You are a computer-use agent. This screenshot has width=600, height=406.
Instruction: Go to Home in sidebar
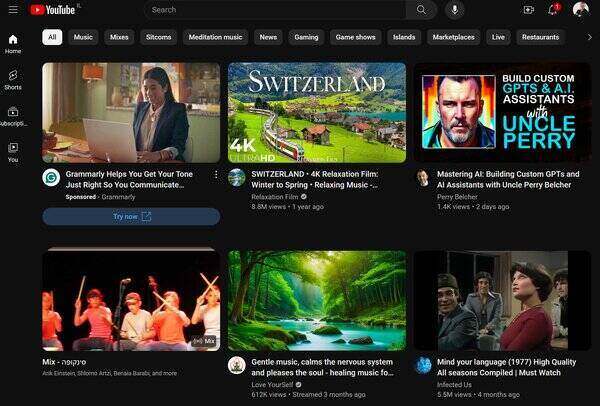pos(13,44)
